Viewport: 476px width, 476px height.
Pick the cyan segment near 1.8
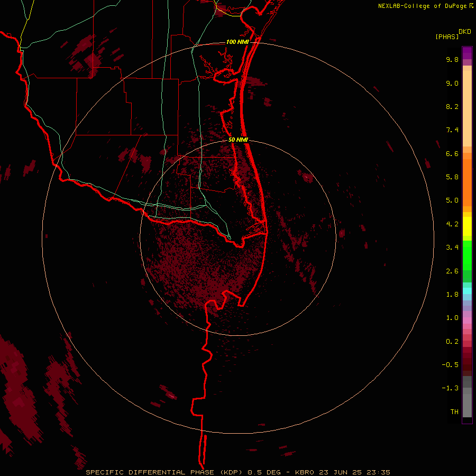467,291
